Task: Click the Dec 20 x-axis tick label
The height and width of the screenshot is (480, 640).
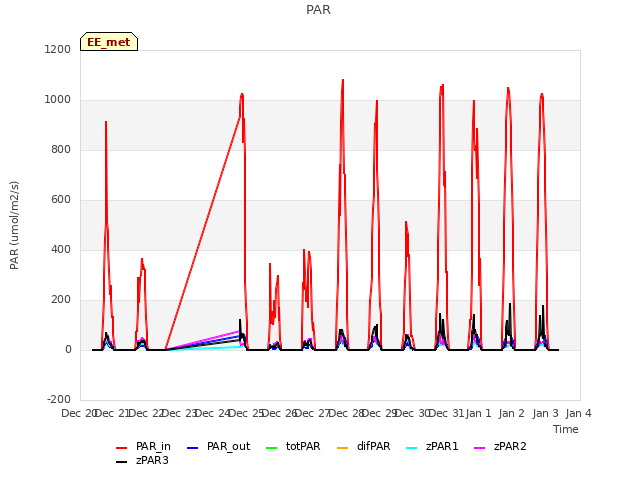Action: tap(78, 413)
